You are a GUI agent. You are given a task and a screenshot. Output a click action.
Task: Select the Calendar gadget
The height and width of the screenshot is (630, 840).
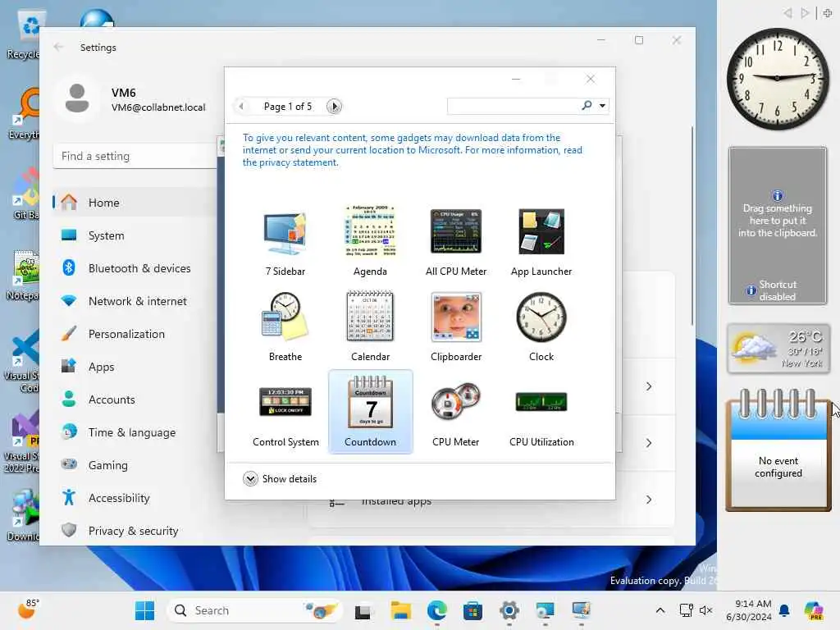click(370, 326)
